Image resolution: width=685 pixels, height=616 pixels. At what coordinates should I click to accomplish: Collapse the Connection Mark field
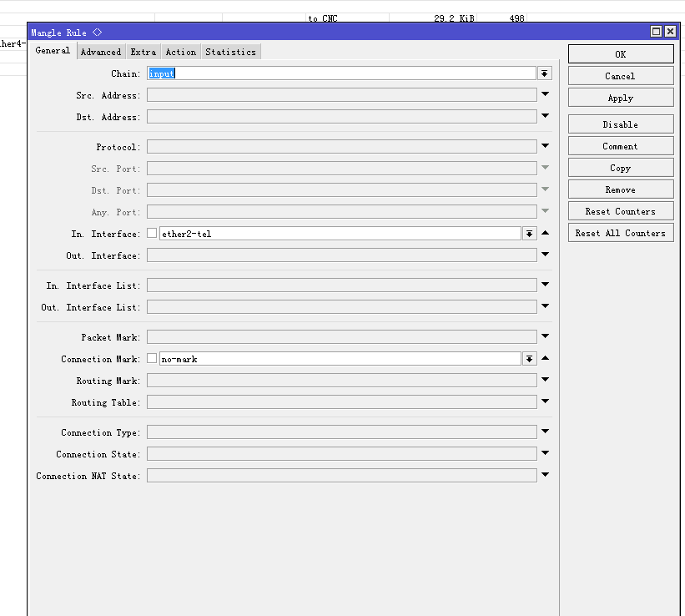tap(545, 358)
